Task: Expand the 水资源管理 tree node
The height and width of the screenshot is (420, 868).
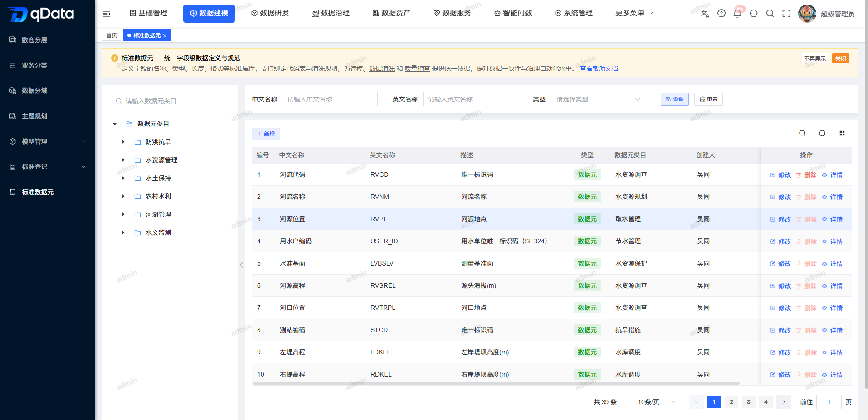Action: pos(123,160)
